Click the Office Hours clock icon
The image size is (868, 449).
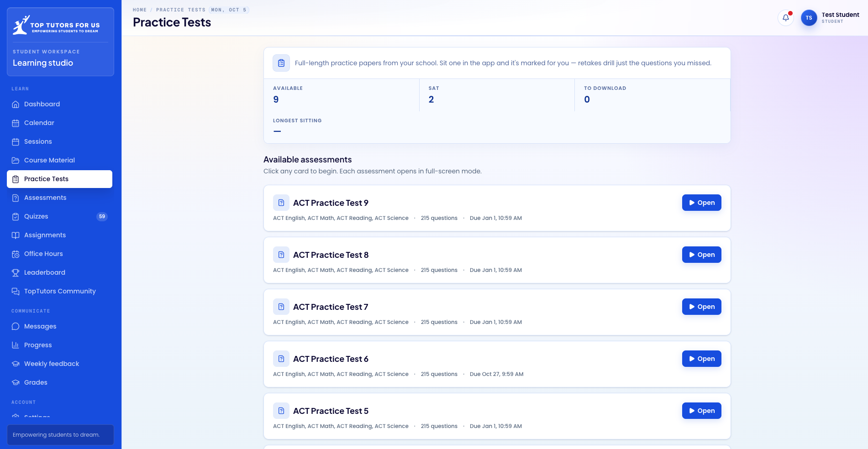(16, 254)
